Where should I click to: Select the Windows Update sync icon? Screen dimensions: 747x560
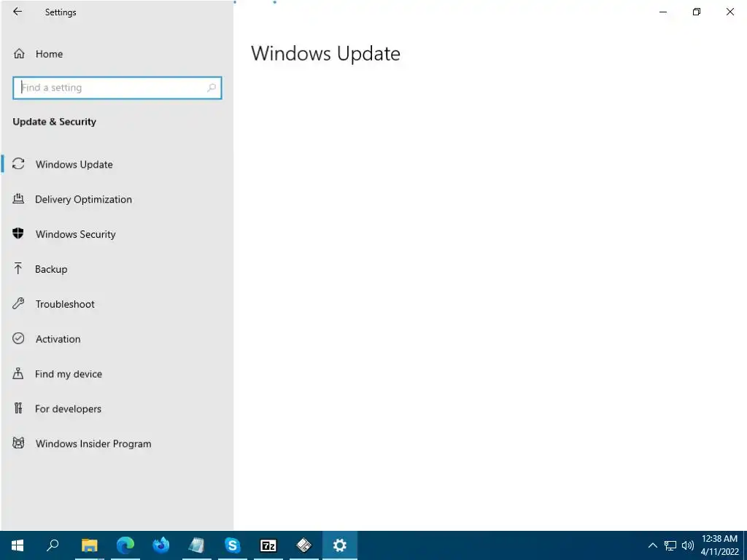[x=18, y=164]
